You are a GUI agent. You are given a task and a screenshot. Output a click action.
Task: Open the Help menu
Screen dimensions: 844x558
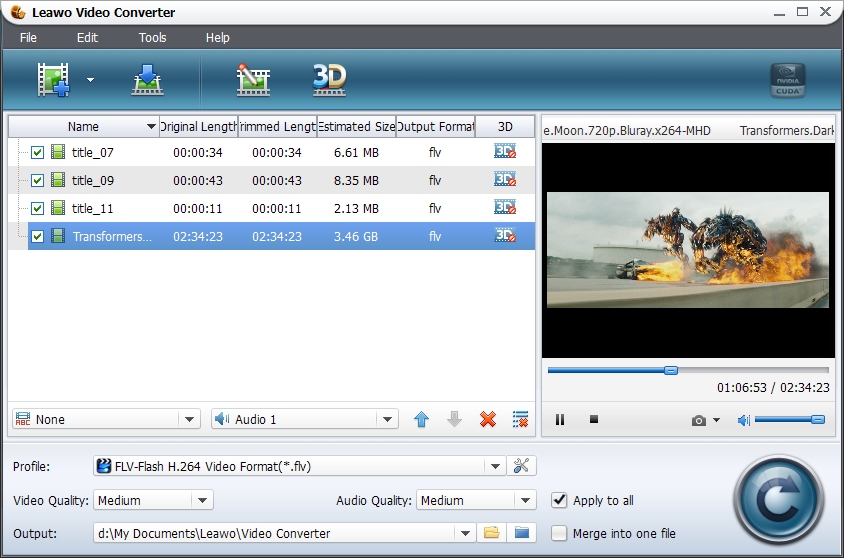coord(217,38)
